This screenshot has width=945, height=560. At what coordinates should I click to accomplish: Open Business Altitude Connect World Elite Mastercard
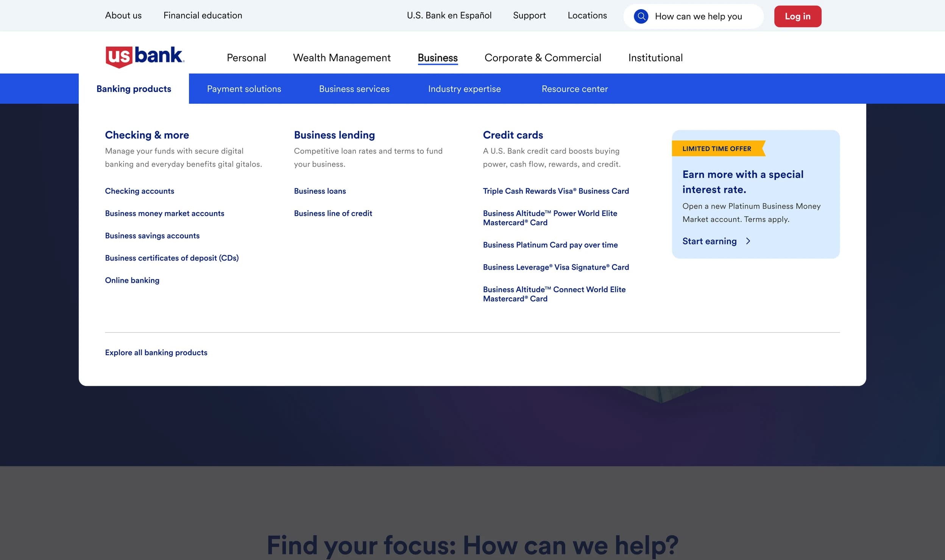point(554,294)
